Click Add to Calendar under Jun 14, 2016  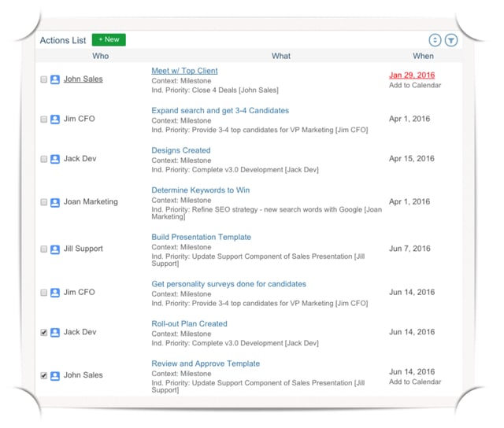coord(415,382)
